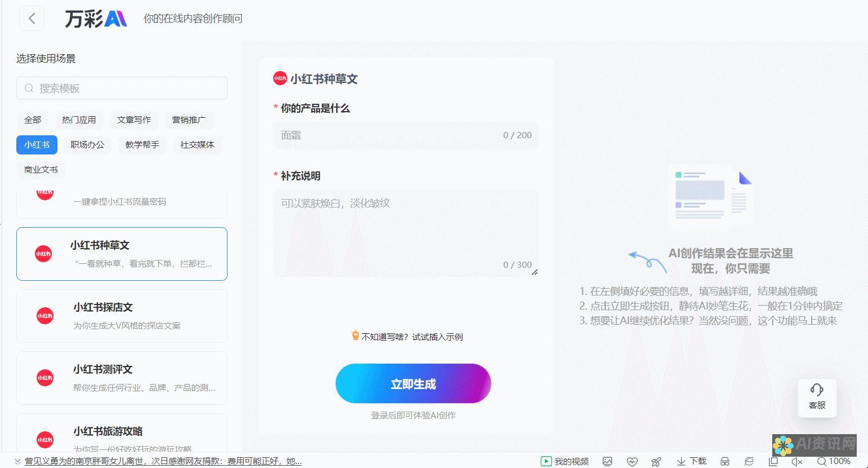The image size is (868, 468).
Task: Open the 小红书探店文 template card
Action: point(122,316)
